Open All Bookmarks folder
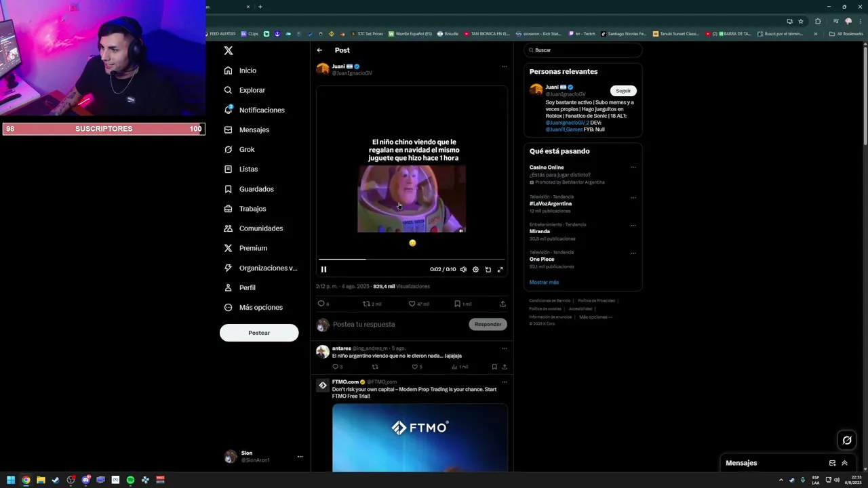This screenshot has height=488, width=868. (846, 34)
